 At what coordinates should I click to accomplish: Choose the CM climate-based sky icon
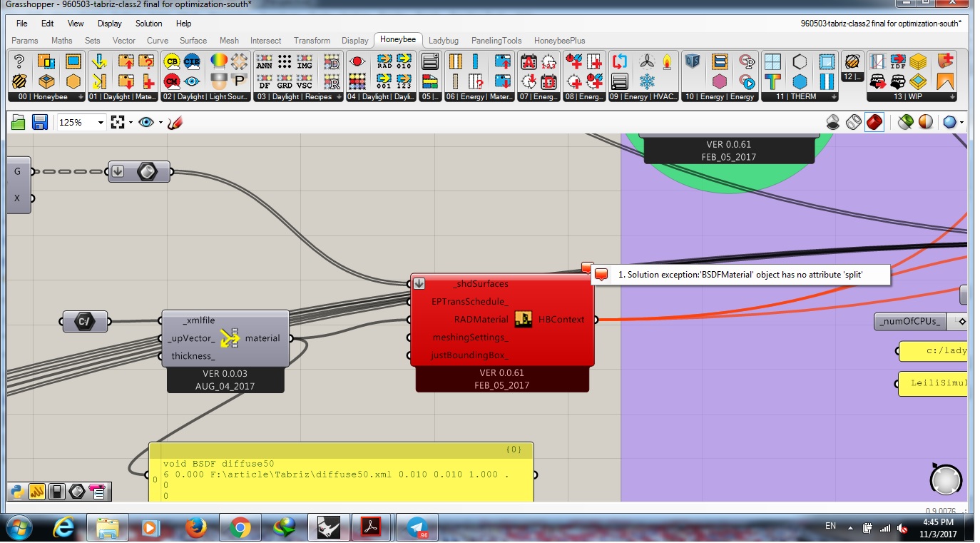(172, 81)
